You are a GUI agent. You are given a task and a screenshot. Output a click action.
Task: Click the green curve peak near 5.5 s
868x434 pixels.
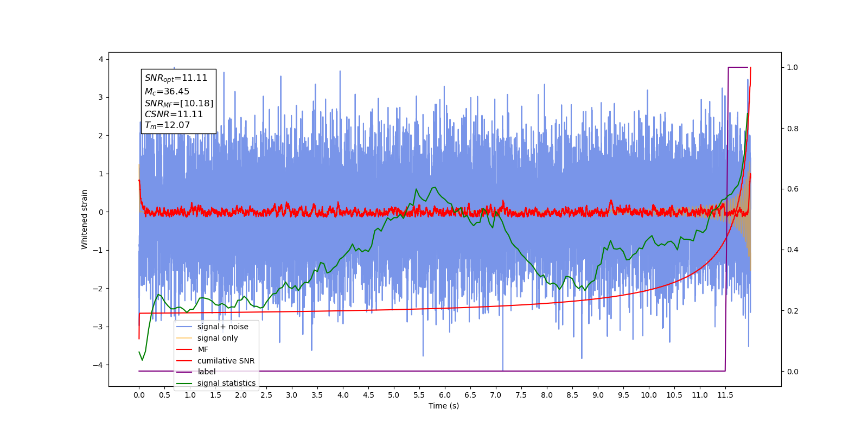(416, 189)
